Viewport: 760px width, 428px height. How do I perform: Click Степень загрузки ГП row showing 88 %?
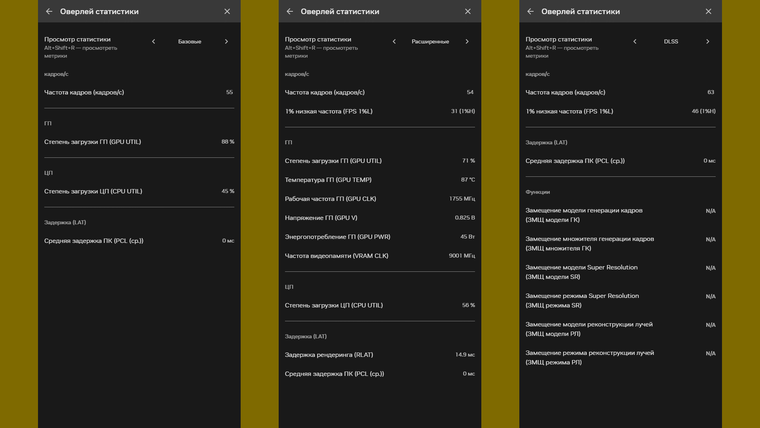coord(139,142)
